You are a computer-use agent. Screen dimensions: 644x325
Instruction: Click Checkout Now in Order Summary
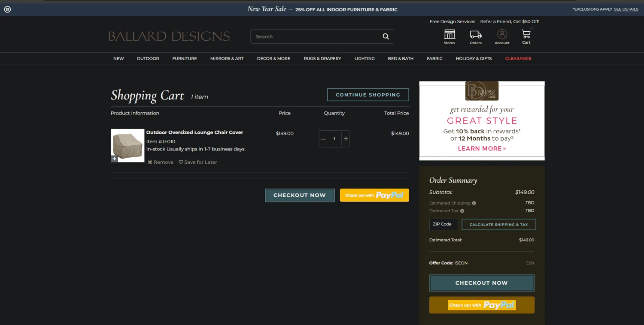point(482,283)
